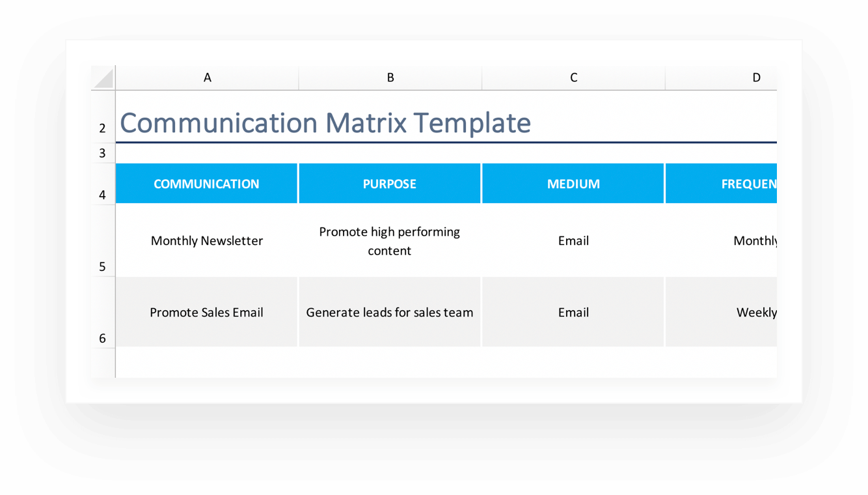Select the Weekly frequency cell
The height and width of the screenshot is (495, 868).
point(755,312)
